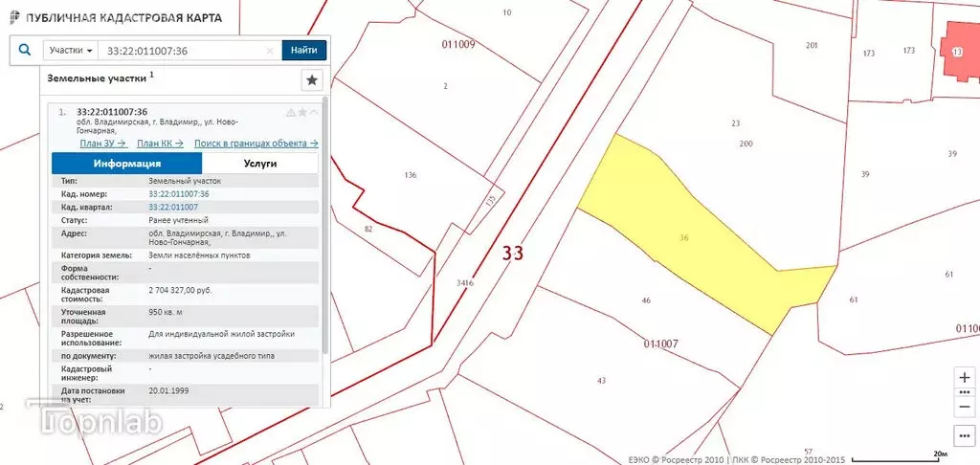Click Земли населённых пунктов category value

pos(200,255)
